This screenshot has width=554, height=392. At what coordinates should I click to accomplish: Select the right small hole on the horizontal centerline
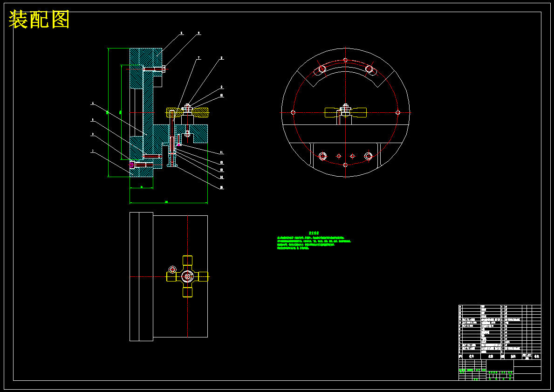point(398,112)
